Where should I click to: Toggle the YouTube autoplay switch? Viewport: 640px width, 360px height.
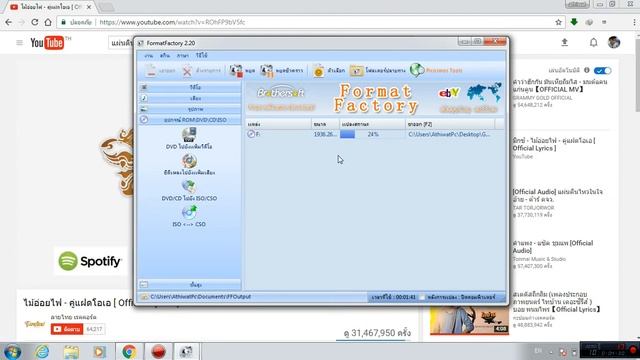pos(602,71)
